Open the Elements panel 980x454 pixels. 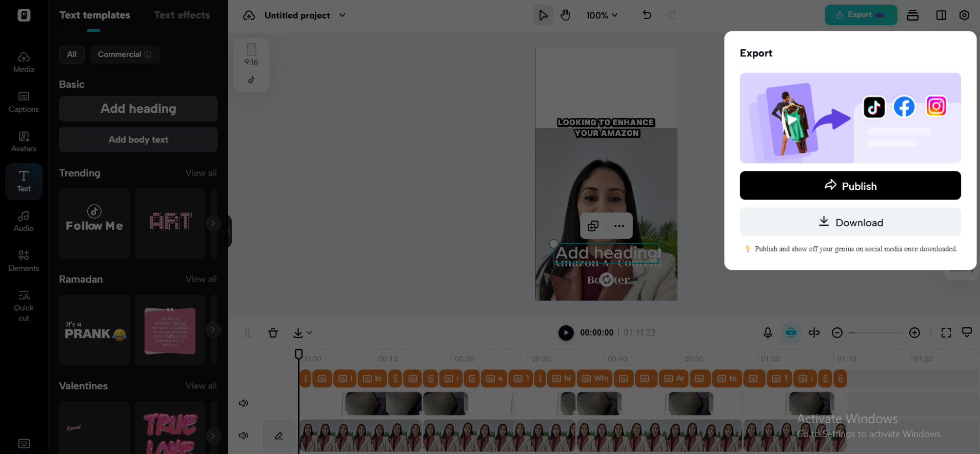pyautogui.click(x=24, y=261)
